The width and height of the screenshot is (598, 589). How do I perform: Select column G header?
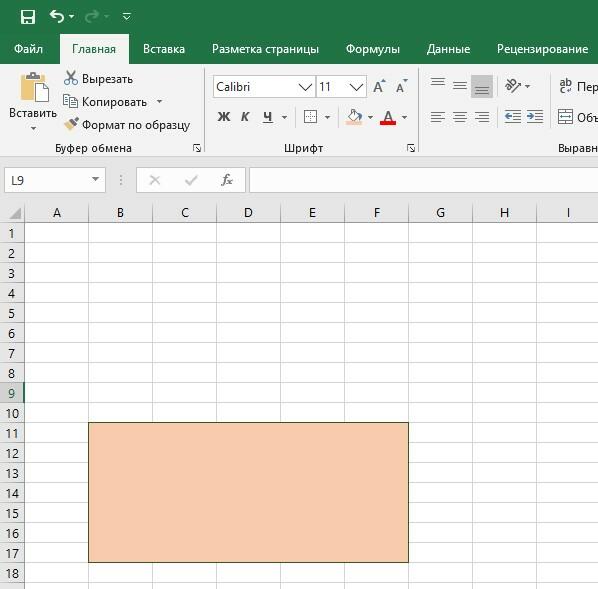tap(440, 212)
